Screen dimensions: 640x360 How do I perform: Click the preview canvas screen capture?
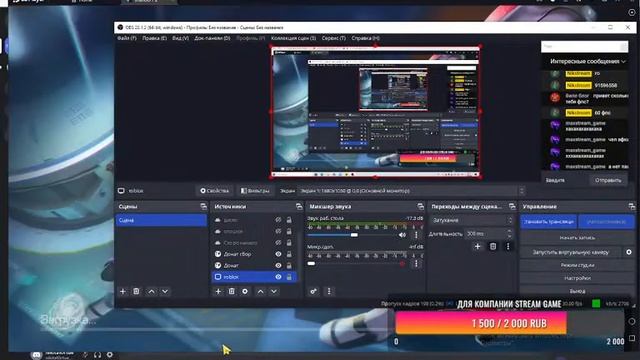375,112
